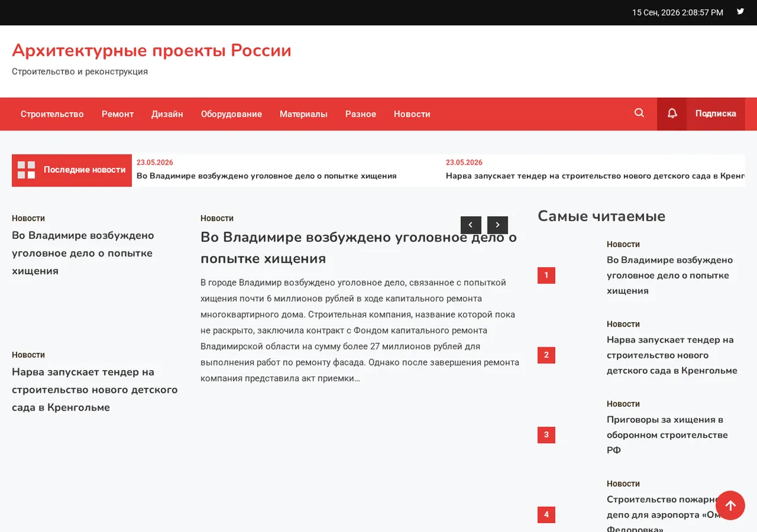Open the Twitter icon in top bar
The height and width of the screenshot is (532, 757).
(741, 12)
